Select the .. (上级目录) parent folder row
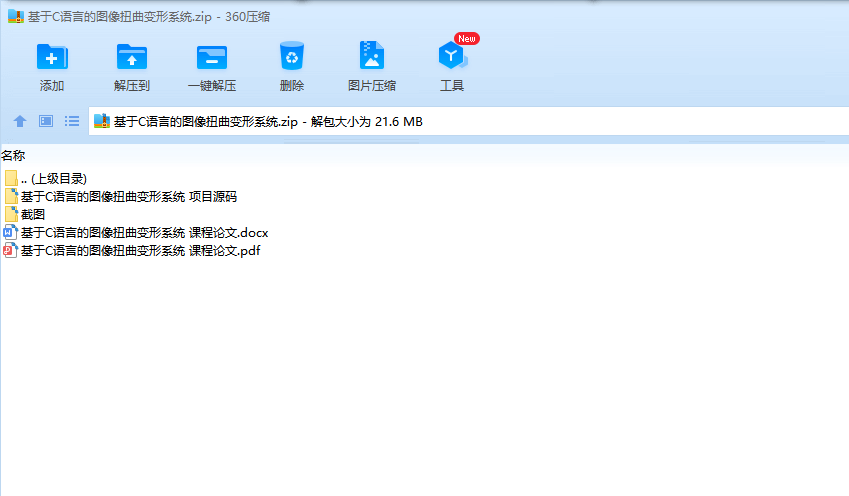 [45, 179]
